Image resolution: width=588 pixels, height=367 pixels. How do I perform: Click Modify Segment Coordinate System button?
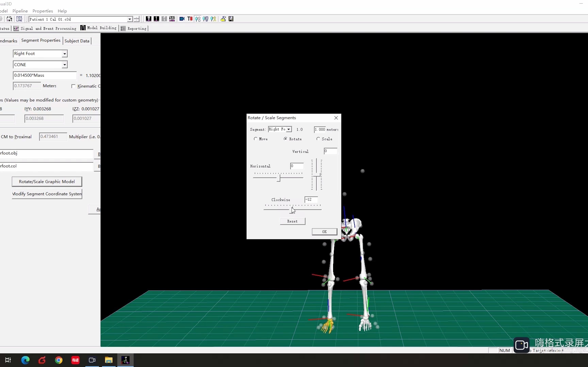click(x=47, y=194)
